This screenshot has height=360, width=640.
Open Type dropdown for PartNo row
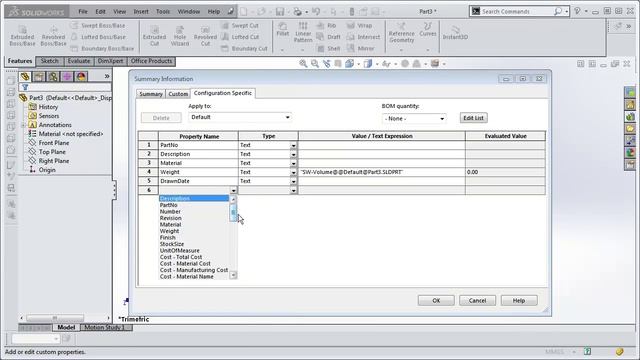tap(293, 145)
